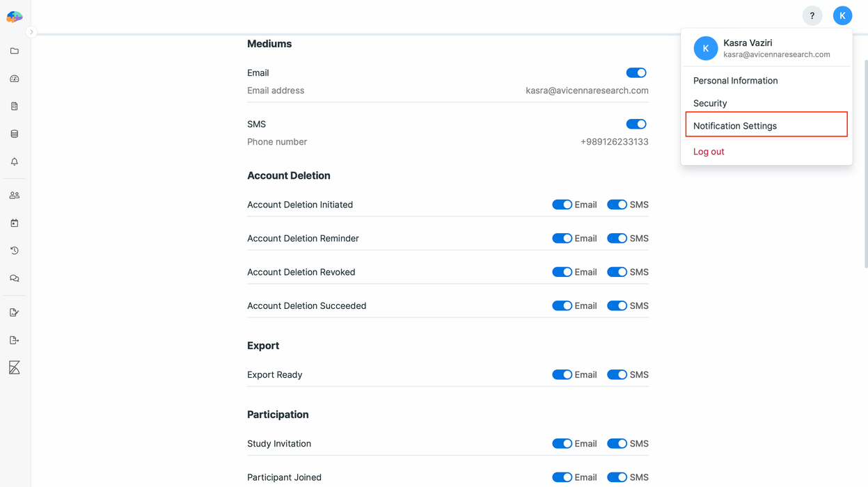Open the help question mark button

(x=812, y=15)
